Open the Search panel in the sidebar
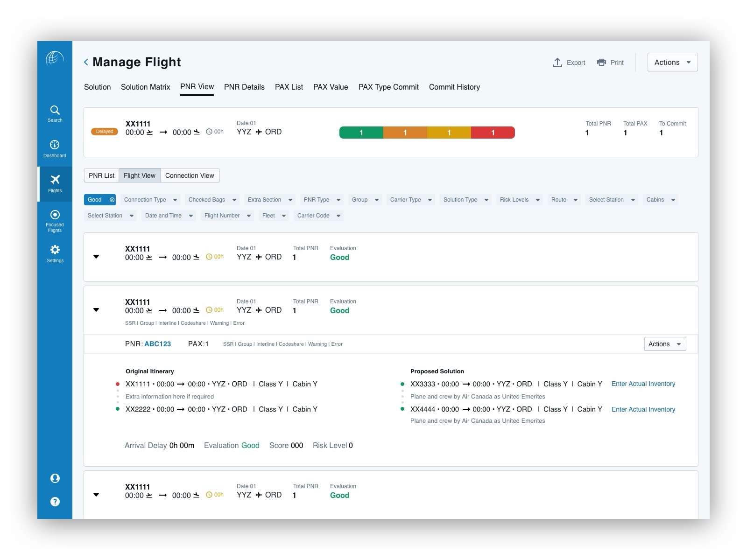This screenshot has width=747, height=560. coord(55,113)
